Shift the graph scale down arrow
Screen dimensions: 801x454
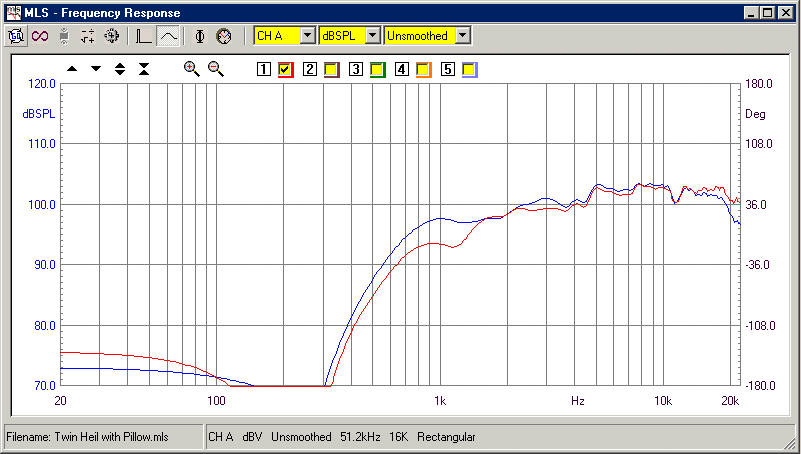point(96,69)
